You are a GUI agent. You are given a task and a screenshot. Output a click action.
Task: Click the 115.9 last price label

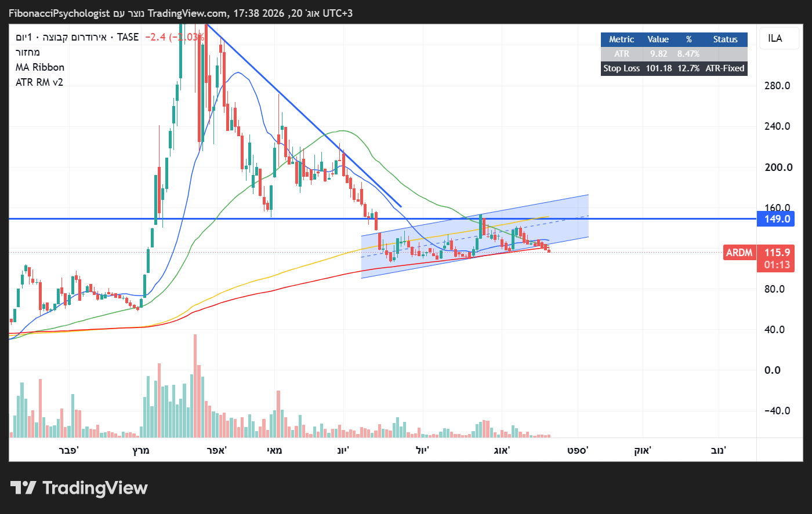coord(777,253)
